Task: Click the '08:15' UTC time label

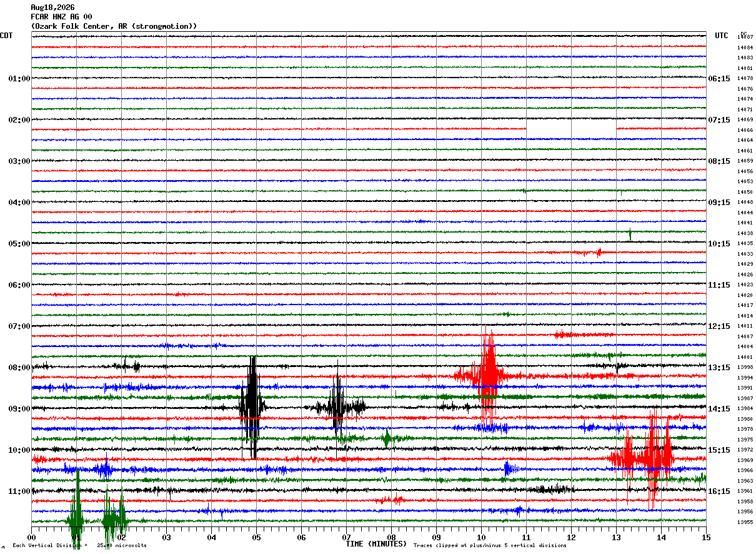Action: coord(719,161)
